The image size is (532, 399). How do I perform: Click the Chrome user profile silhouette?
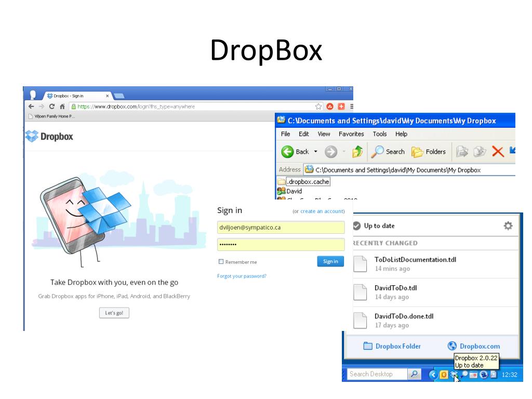[33, 95]
